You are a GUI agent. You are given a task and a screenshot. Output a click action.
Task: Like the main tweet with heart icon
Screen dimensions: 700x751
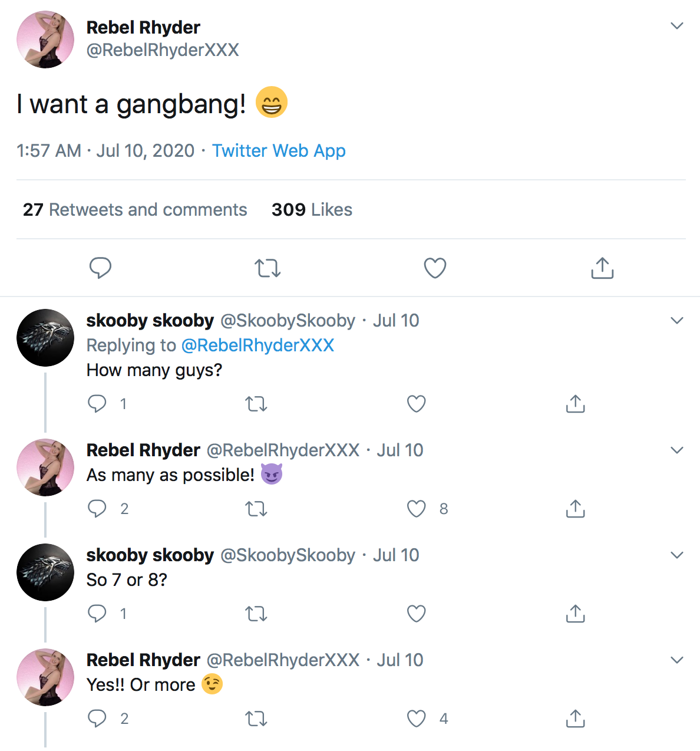tap(435, 268)
